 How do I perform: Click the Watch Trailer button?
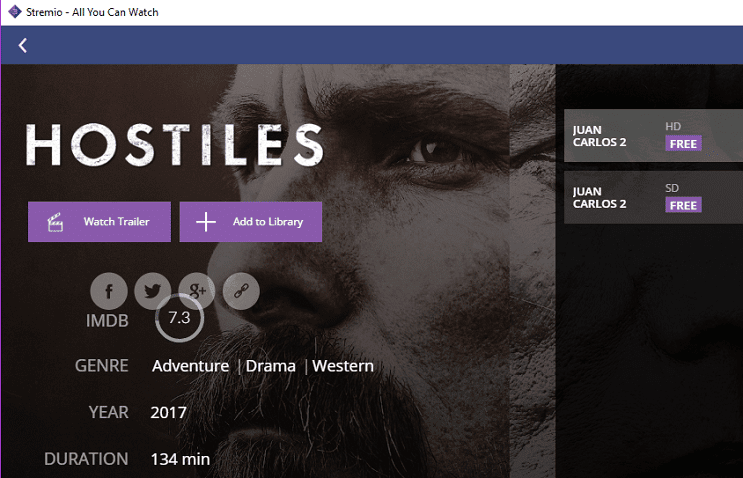click(100, 222)
